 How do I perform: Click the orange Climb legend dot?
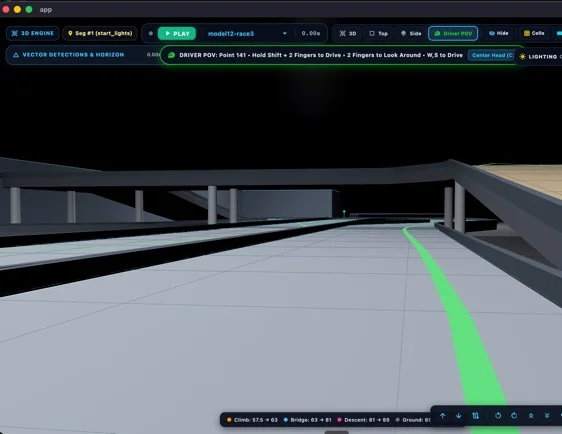point(229,420)
